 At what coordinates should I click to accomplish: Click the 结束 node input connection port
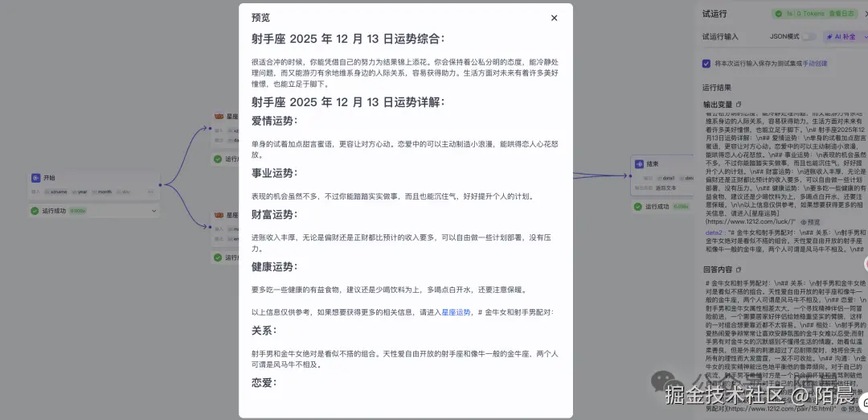(x=631, y=175)
